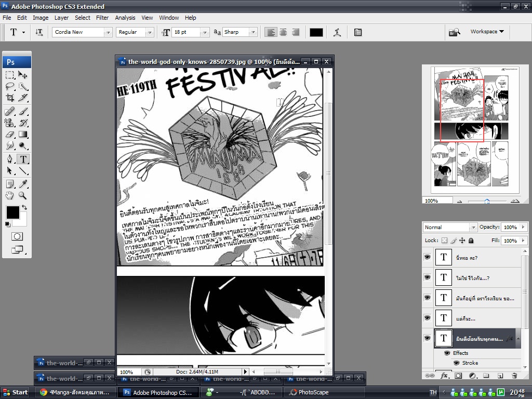Open the Filter menu
Viewport: 532px width, 399px height.
[102, 18]
